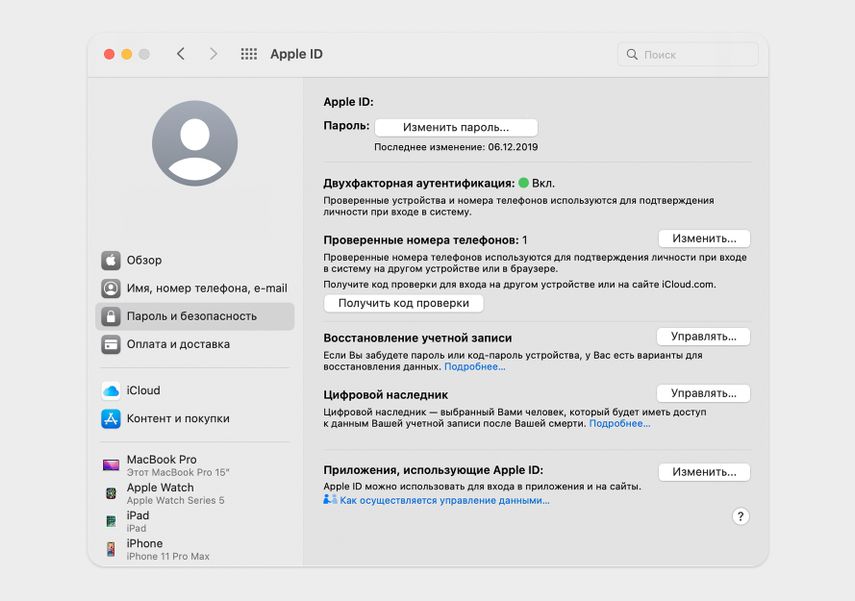Screen dimensions: 855x601
Task: Focus the Поиск search field
Action: pos(688,55)
